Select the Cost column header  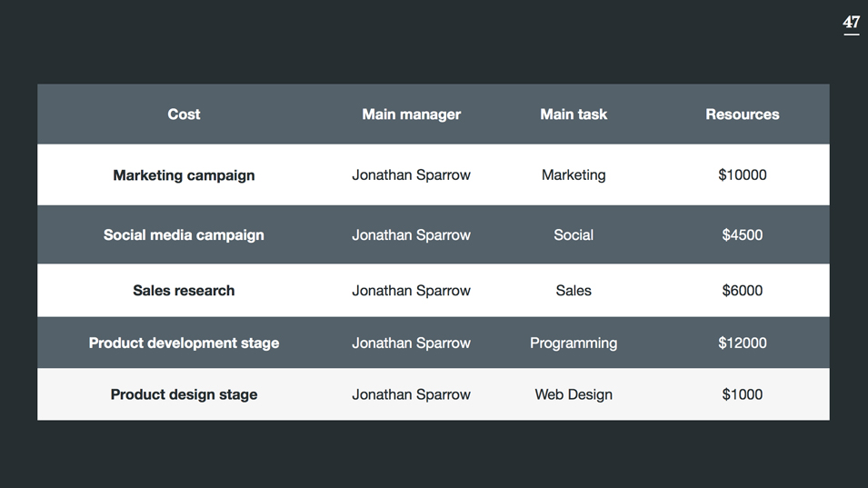click(x=184, y=114)
